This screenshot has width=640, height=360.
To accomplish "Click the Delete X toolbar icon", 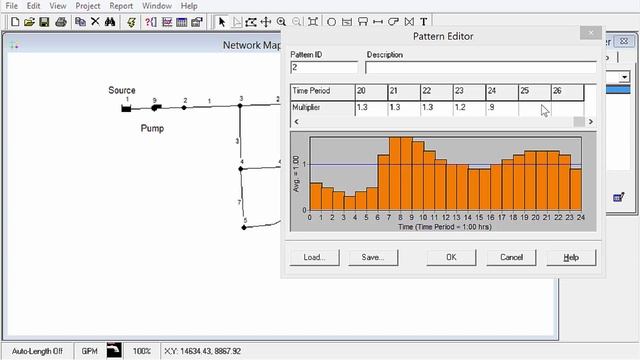I will 95,22.
